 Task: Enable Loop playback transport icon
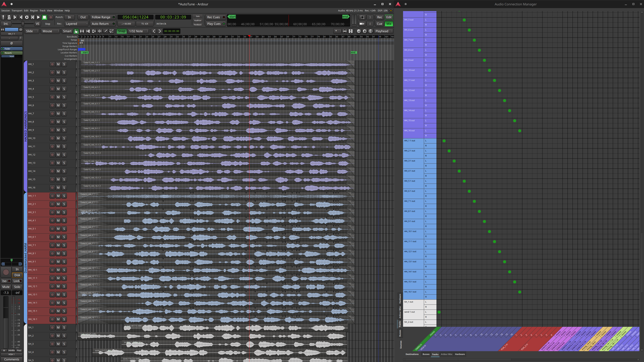pyautogui.click(x=27, y=17)
